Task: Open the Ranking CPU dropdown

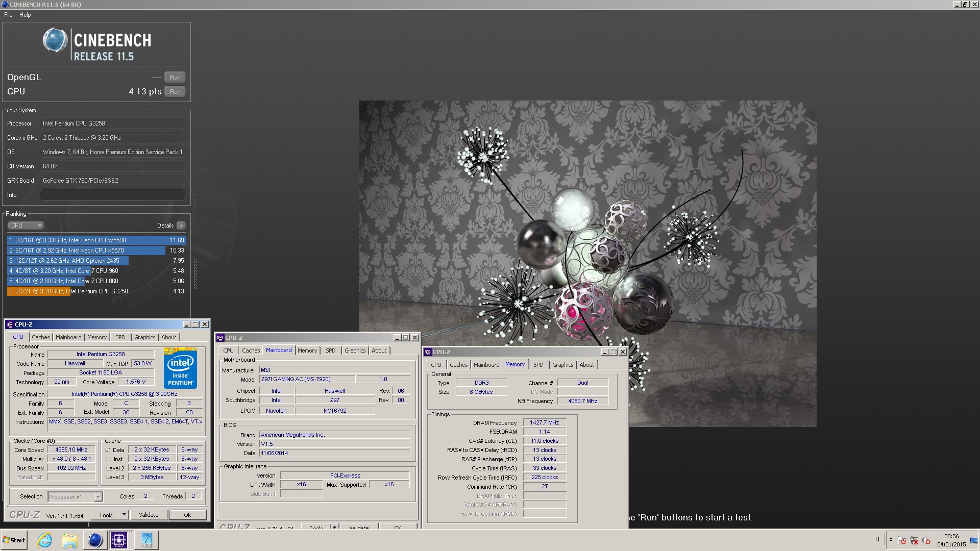Action: (x=26, y=226)
